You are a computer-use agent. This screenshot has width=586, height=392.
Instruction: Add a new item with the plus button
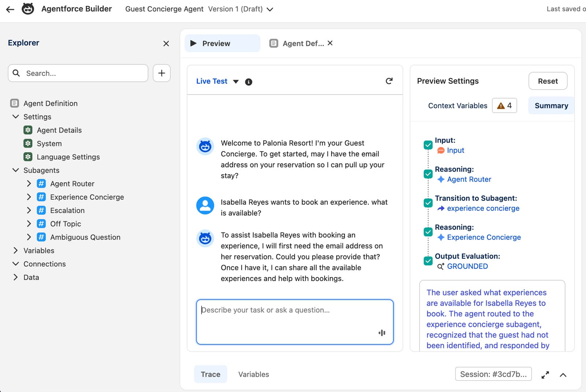tap(162, 73)
